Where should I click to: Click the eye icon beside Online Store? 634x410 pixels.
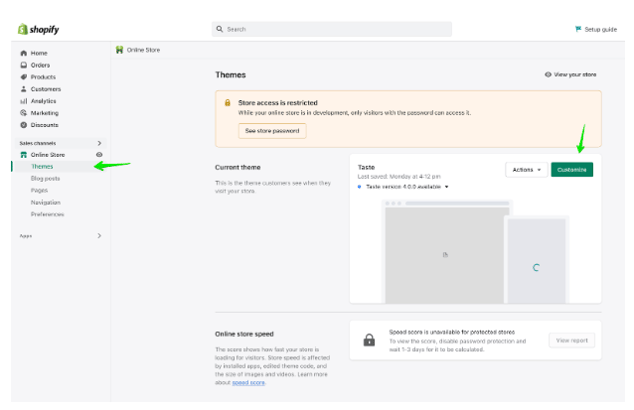(99, 155)
